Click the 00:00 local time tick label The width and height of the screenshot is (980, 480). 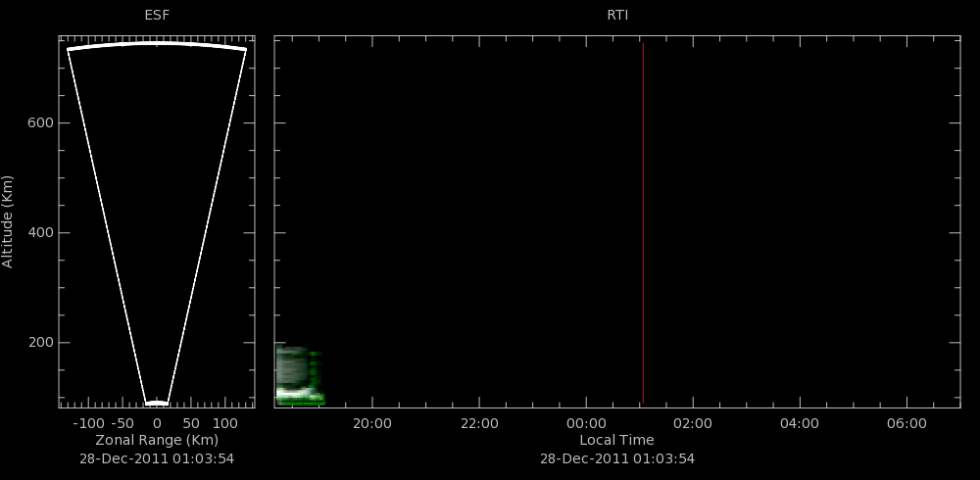click(x=586, y=424)
